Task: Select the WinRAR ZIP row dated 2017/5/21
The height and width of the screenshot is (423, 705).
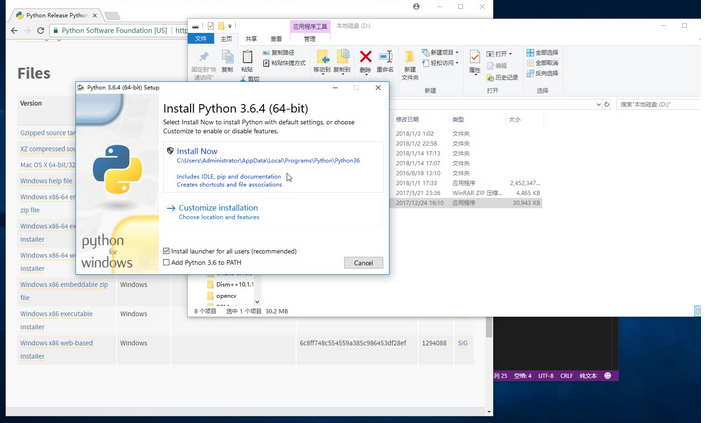Action: pyautogui.click(x=468, y=193)
